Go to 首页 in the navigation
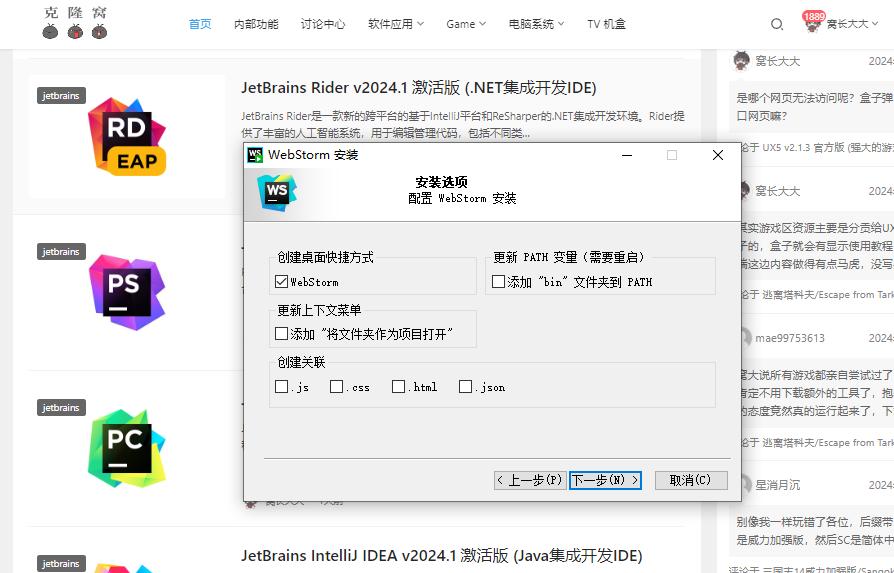The width and height of the screenshot is (894, 573). (x=200, y=24)
